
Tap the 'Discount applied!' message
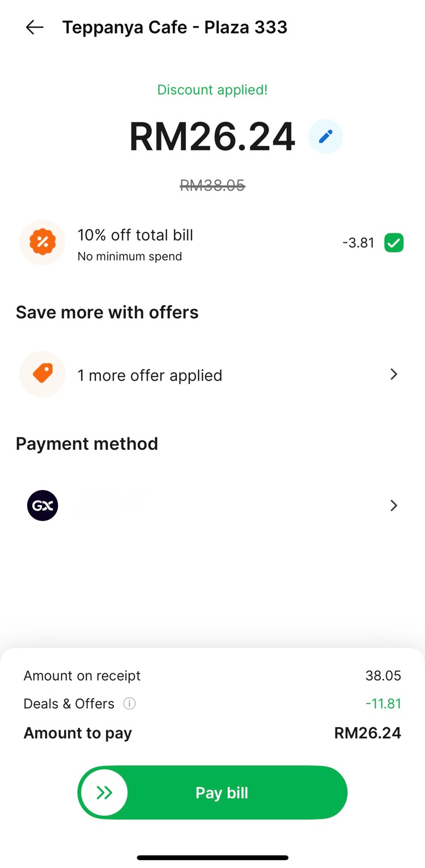[212, 90]
